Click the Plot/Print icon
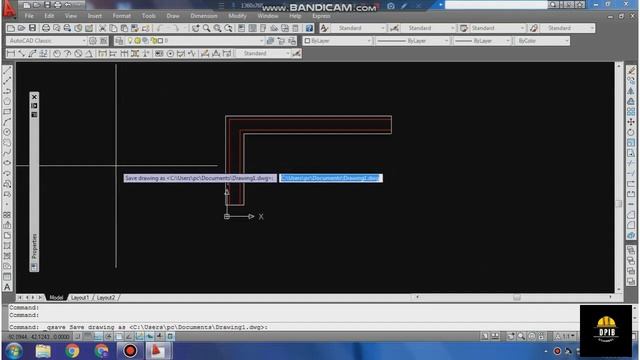 click(x=46, y=28)
